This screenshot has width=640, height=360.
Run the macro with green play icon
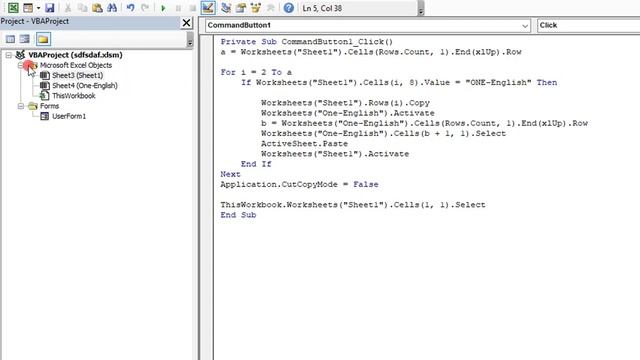(163, 8)
